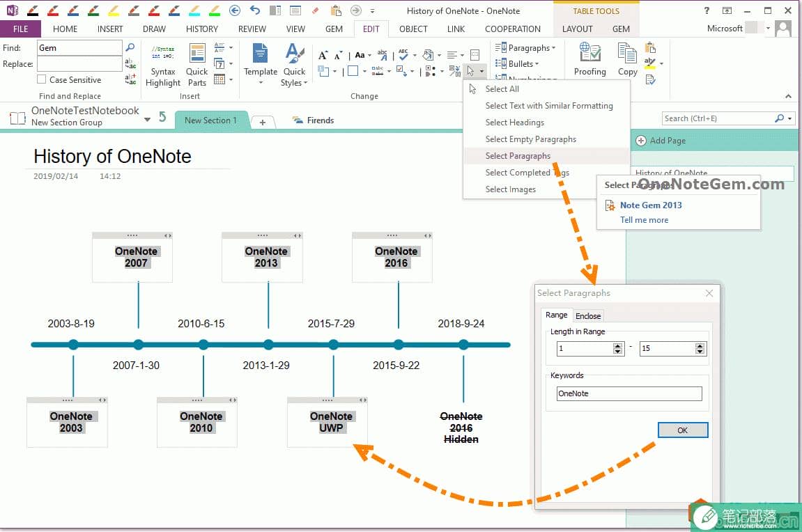The height and width of the screenshot is (532, 802).
Task: Close the Select Paragraphs dialog
Action: (x=709, y=293)
